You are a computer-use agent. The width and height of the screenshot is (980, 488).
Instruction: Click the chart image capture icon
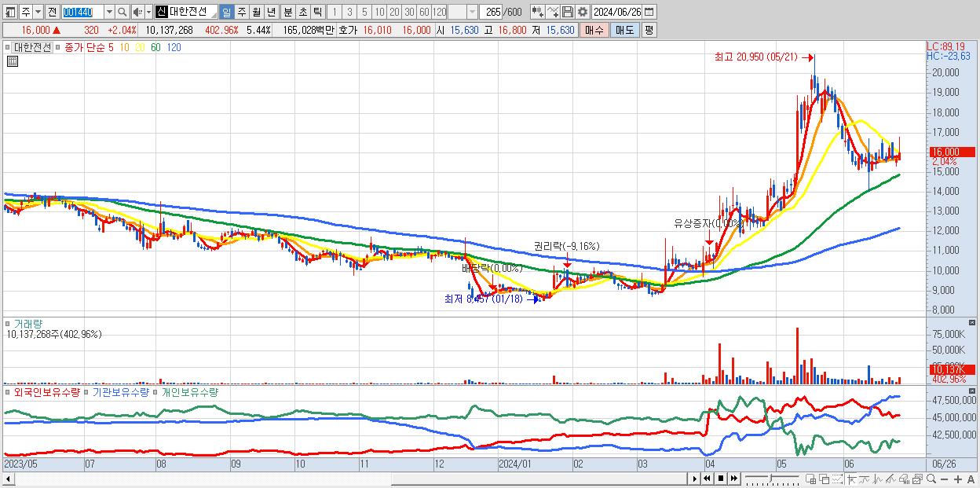(917, 479)
